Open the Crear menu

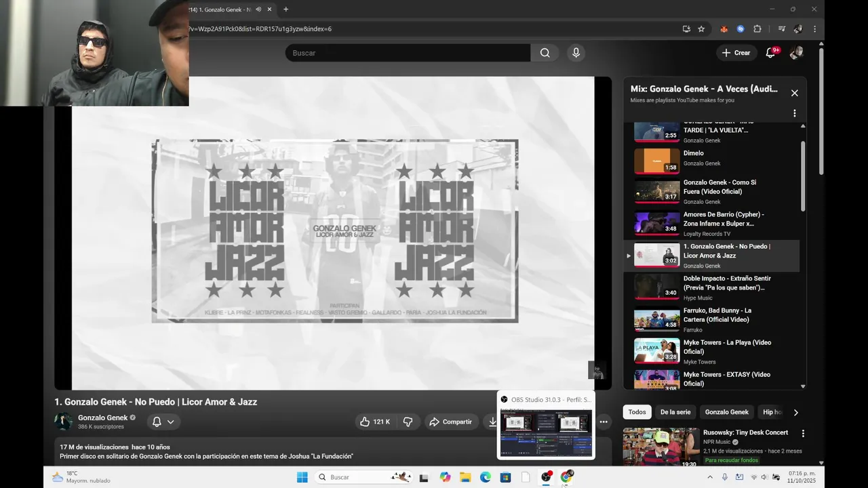coord(736,53)
